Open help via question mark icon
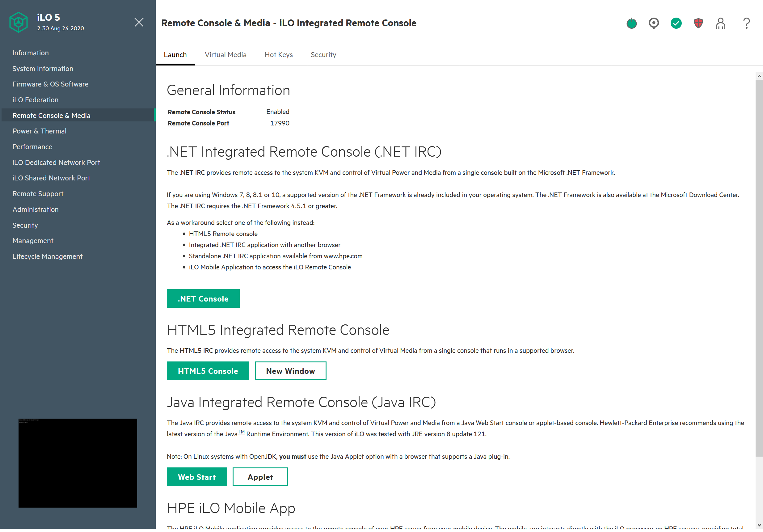This screenshot has height=532, width=763. click(746, 23)
